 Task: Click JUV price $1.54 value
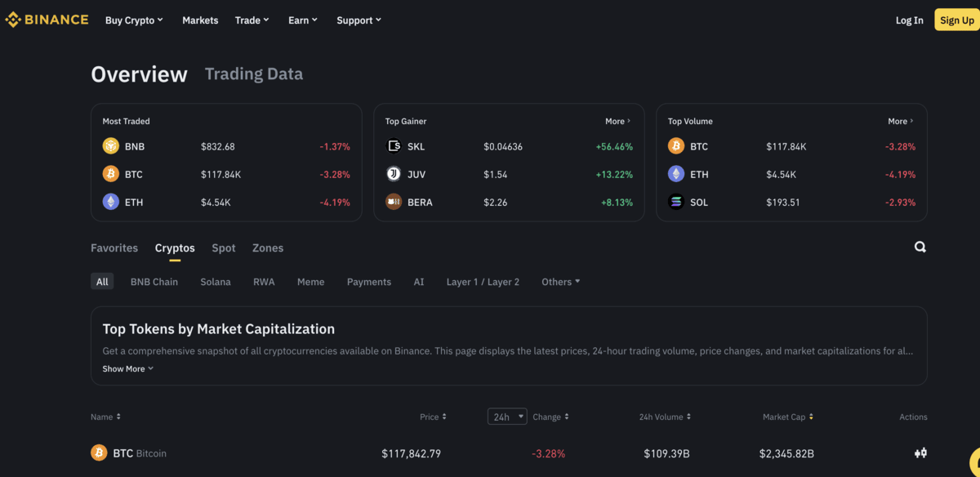coord(496,174)
